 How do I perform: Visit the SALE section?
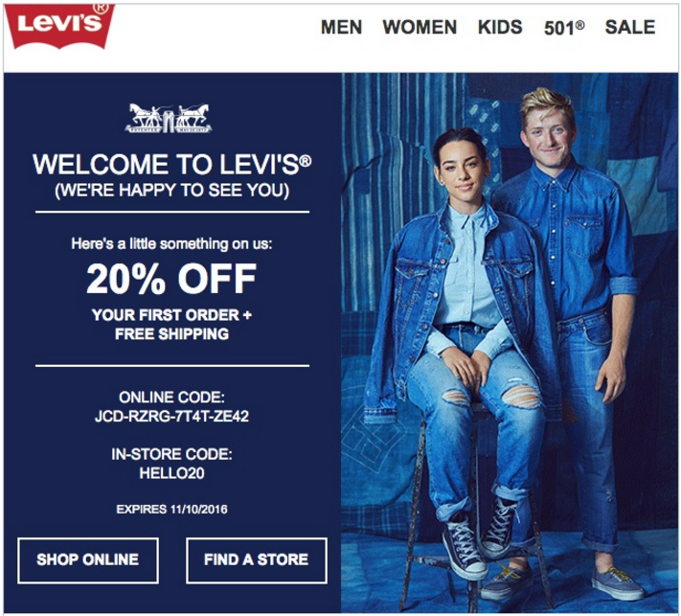[x=630, y=28]
